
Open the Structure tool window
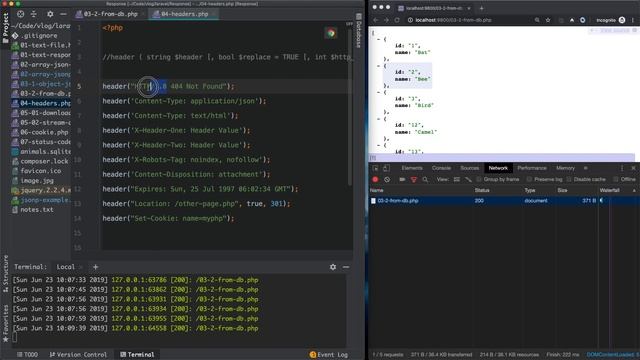pyautogui.click(x=5, y=273)
